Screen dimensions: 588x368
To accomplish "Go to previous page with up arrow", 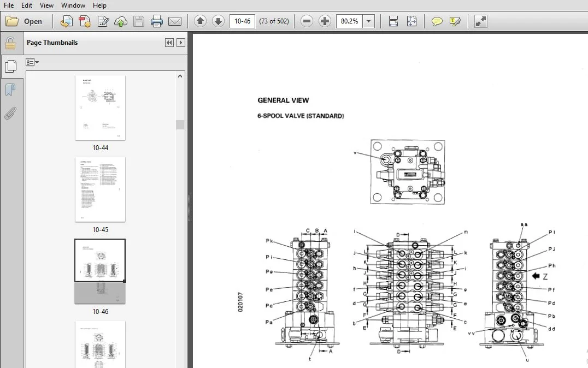I will [200, 21].
